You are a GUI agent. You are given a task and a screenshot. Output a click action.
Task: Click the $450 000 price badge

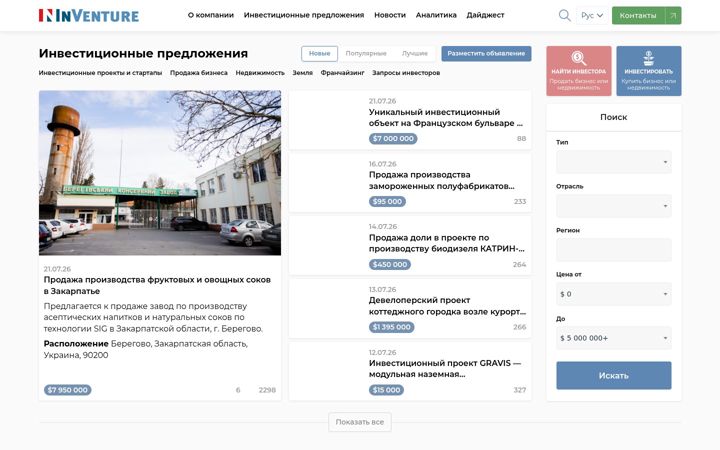[x=390, y=264]
